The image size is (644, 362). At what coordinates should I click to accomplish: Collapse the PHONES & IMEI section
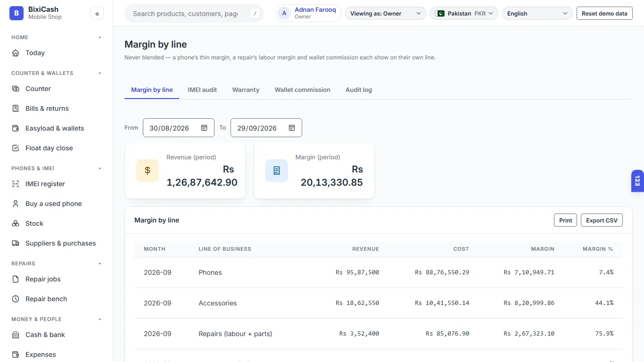pos(99,168)
